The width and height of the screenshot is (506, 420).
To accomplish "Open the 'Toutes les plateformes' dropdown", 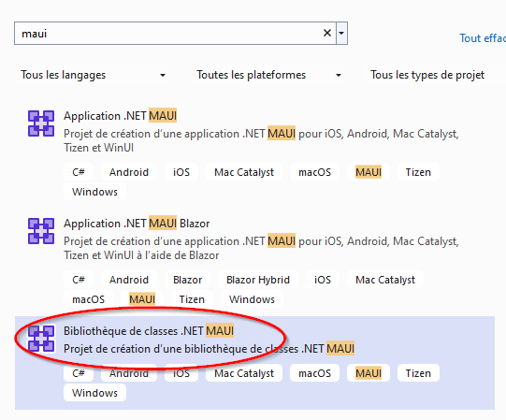I will 268,75.
